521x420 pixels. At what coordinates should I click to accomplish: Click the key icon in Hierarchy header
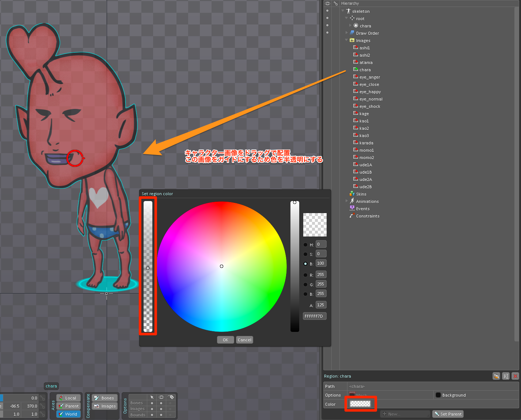point(335,3)
